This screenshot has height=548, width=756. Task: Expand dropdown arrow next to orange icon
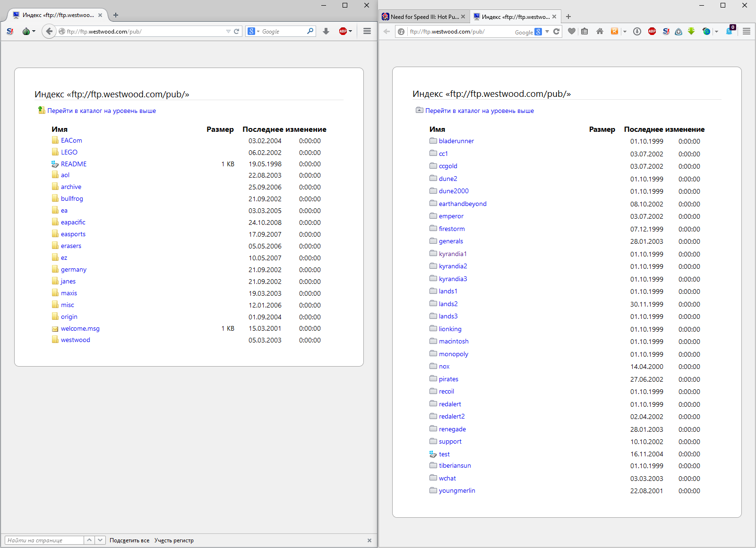(625, 32)
